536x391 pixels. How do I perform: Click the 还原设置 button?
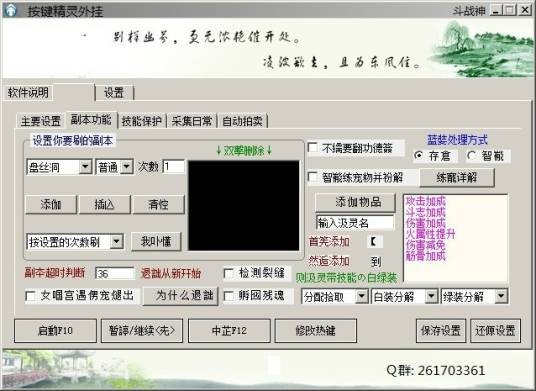(x=495, y=331)
